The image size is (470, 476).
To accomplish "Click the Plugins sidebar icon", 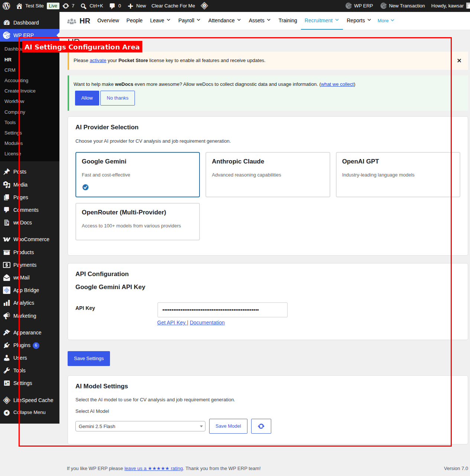I will (7, 345).
